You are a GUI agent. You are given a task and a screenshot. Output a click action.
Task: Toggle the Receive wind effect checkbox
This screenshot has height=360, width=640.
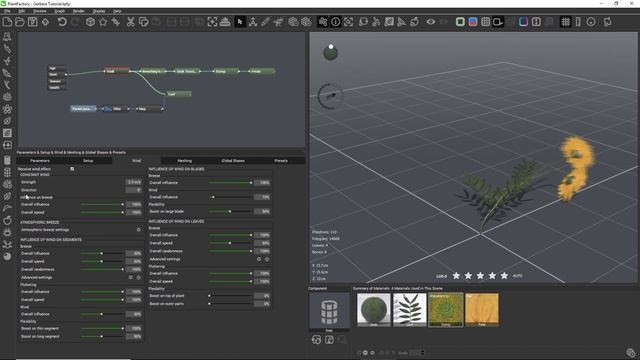tap(72, 169)
